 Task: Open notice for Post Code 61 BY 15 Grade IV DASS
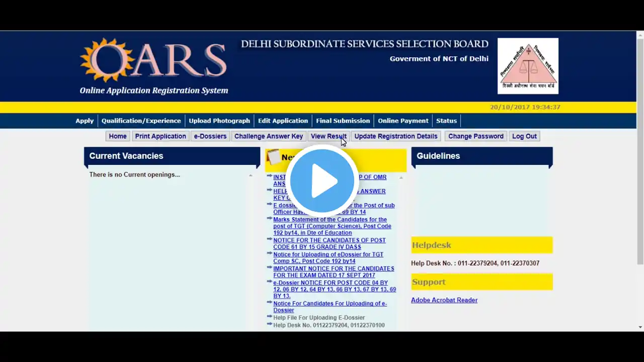point(330,244)
